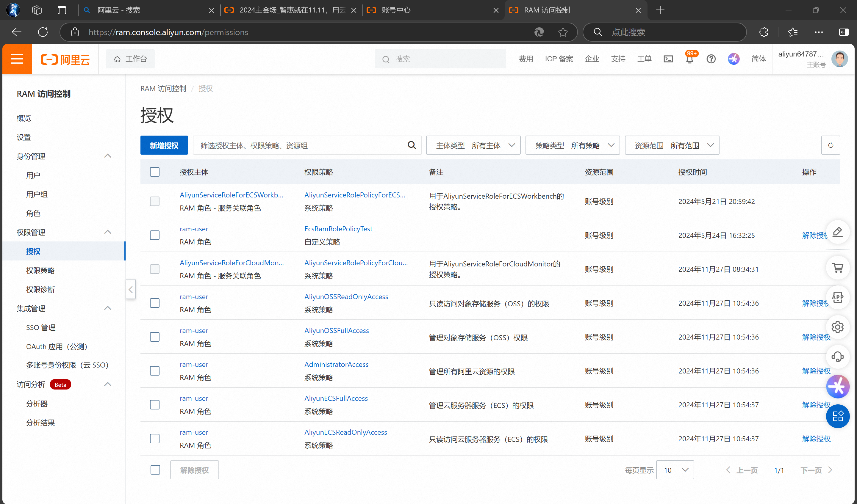
Task: Open the AliyunServiceRoleForECSWorkb... role link
Action: (x=231, y=195)
